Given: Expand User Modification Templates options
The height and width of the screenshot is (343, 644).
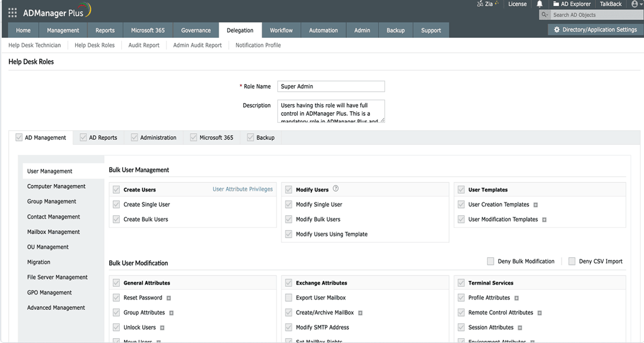Looking at the screenshot, I should click(544, 220).
